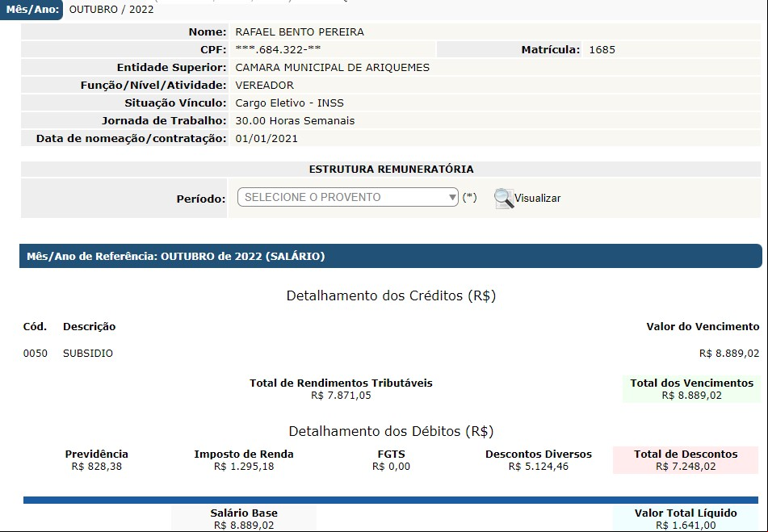Click Cargo Eletivo - INSS text
Viewport: 768px width, 532px height.
point(289,103)
